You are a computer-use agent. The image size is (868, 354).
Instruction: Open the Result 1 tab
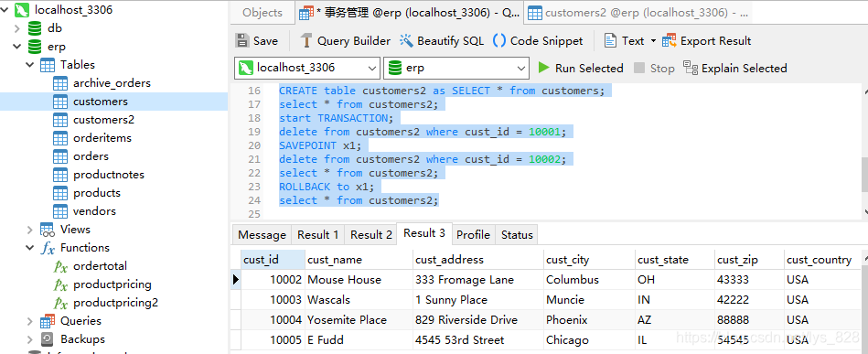[317, 235]
